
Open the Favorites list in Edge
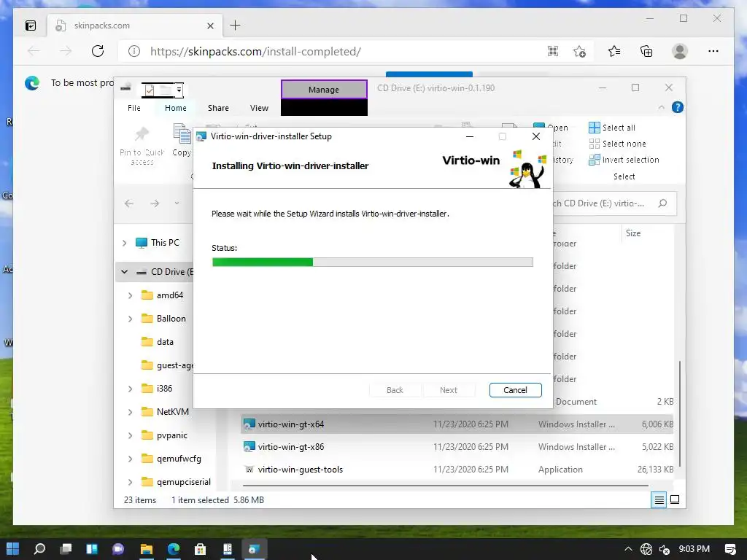pyautogui.click(x=614, y=51)
